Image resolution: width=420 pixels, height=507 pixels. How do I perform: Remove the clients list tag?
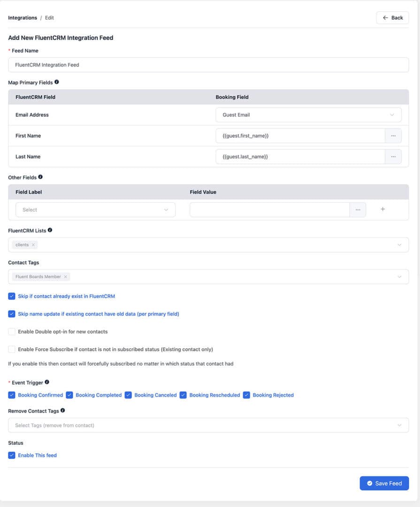(33, 245)
